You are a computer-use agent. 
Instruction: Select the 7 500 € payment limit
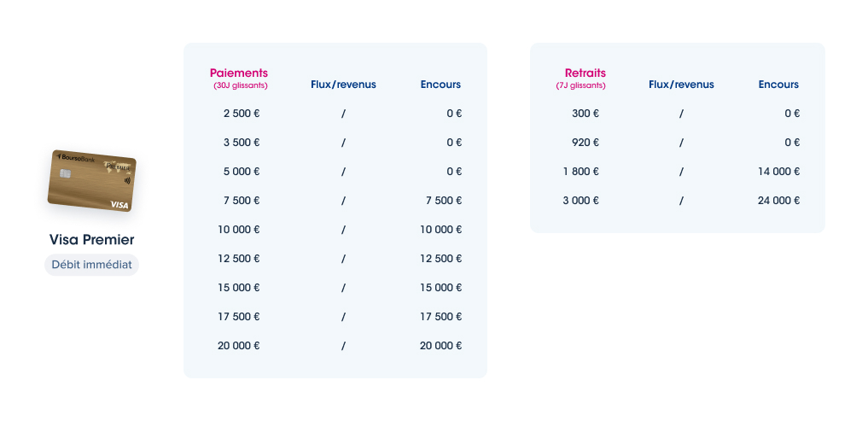242,201
